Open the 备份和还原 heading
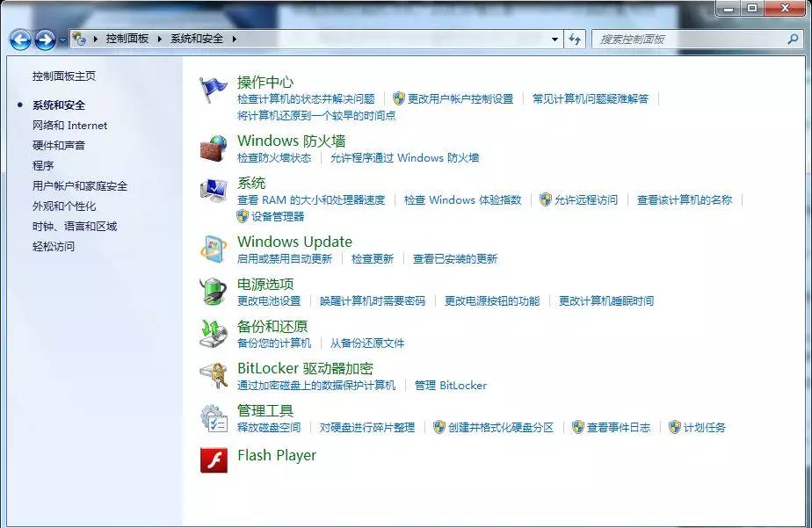Image resolution: width=812 pixels, height=528 pixels. [x=272, y=326]
